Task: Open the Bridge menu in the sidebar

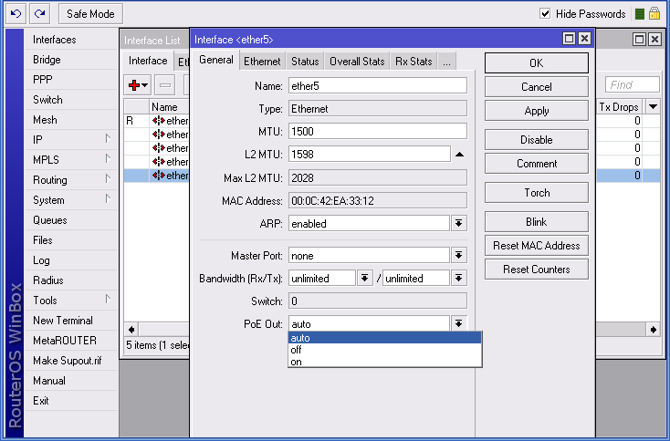Action: pos(47,60)
